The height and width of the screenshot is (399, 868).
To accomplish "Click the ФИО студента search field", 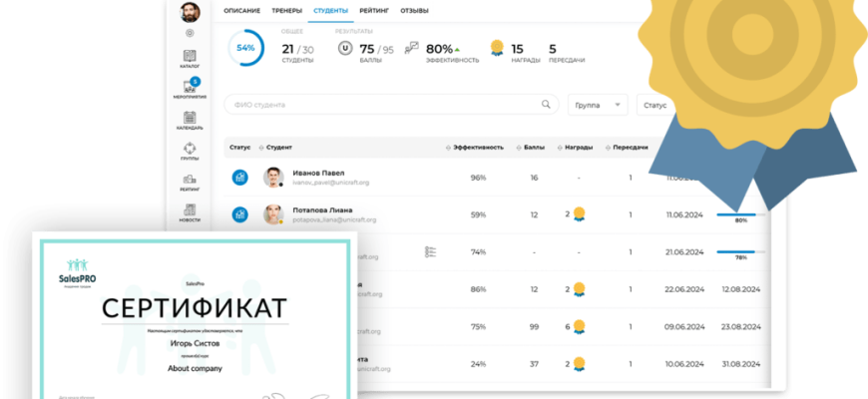I will pyautogui.click(x=389, y=104).
